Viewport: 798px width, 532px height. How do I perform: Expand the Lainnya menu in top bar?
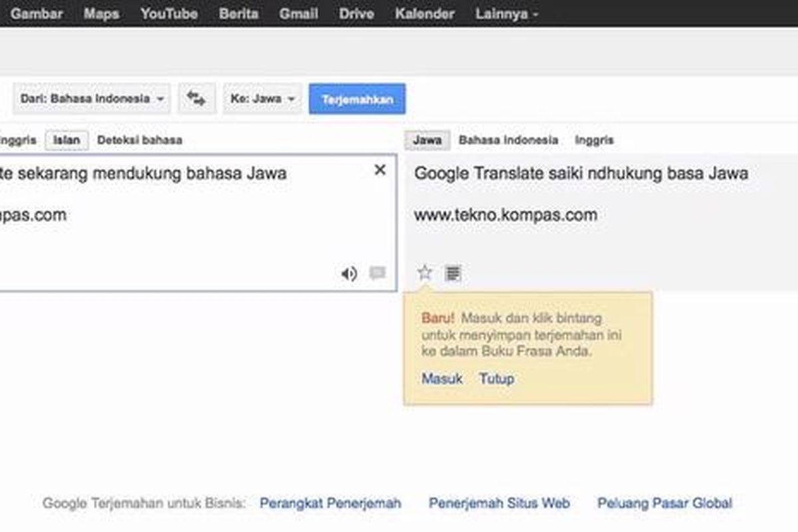507,14
